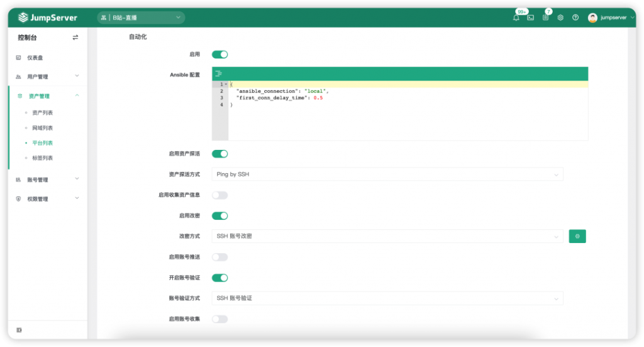Viewport: 644px width, 347px height.
Task: Expand the 用户管理 menu chevron
Action: pos(77,76)
